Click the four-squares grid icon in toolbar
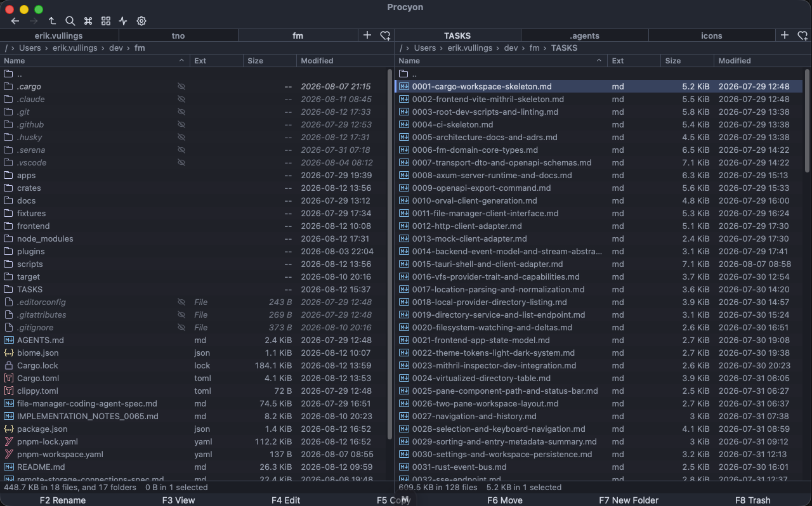The image size is (812, 506). [106, 21]
